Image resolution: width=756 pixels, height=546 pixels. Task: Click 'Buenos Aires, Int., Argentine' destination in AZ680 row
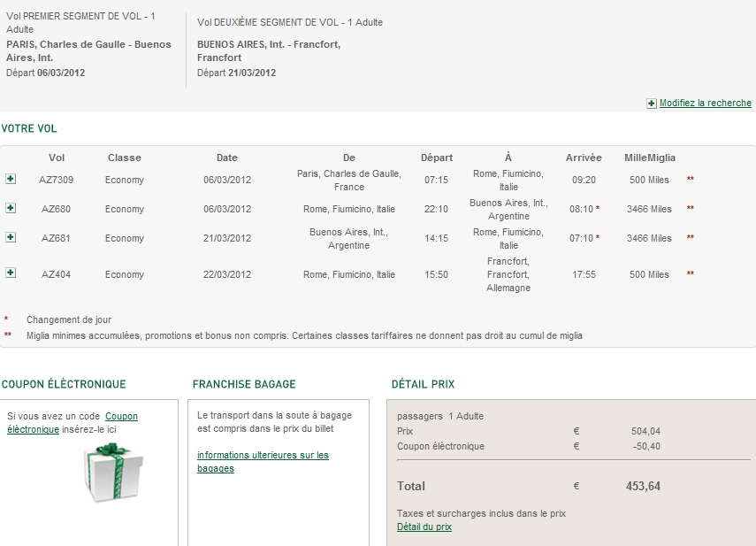508,210
